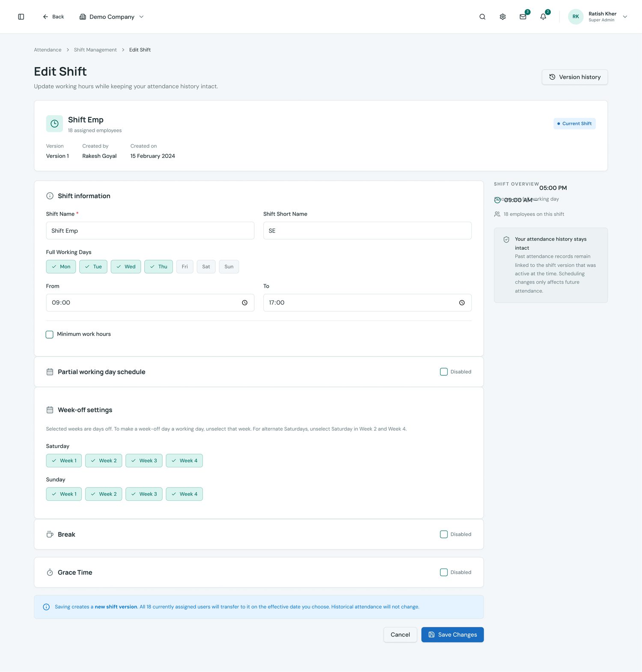Open search with magnifier icon
Image resolution: width=642 pixels, height=672 pixels.
click(x=482, y=17)
